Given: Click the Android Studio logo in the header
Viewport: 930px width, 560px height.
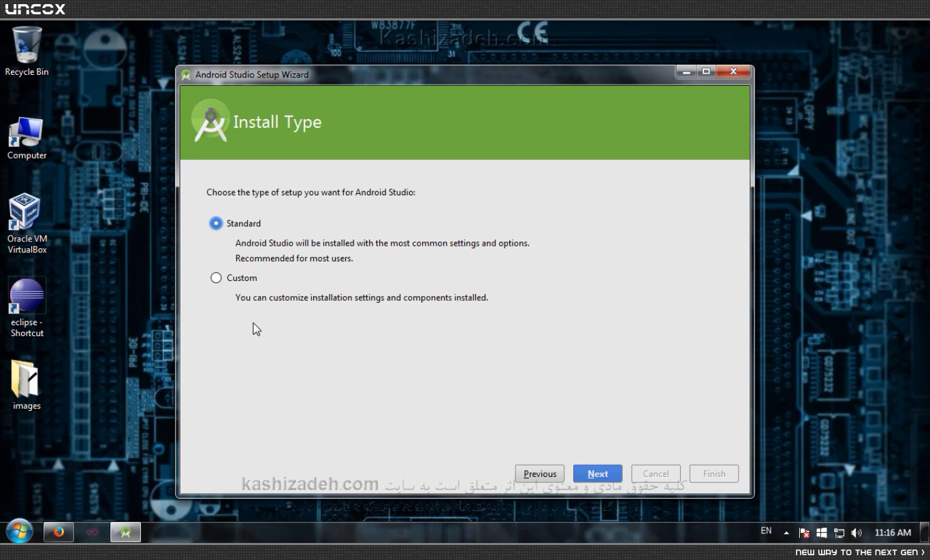Looking at the screenshot, I should coord(210,121).
